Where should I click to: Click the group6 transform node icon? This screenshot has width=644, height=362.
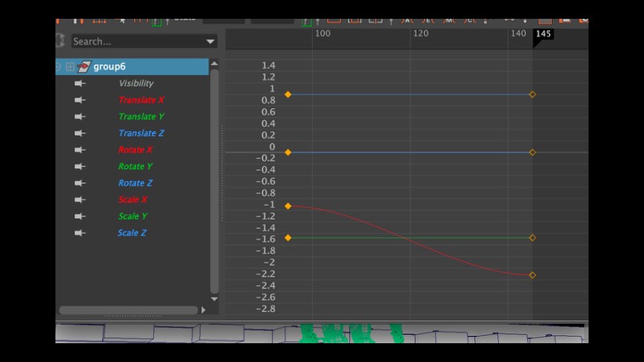pos(84,66)
